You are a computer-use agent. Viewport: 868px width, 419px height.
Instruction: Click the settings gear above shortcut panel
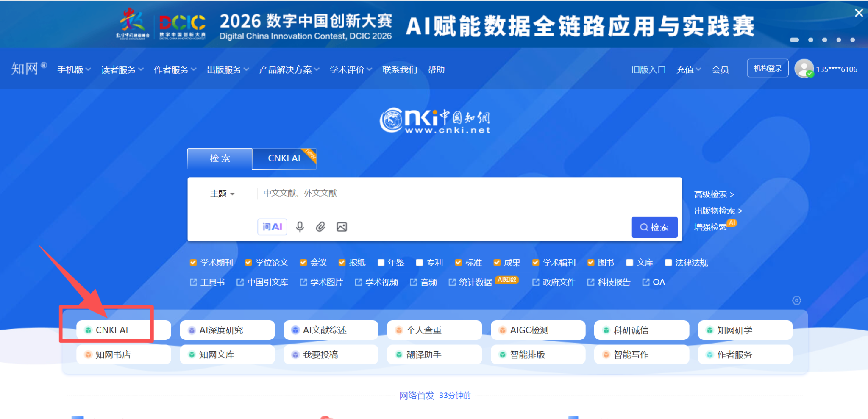[796, 300]
